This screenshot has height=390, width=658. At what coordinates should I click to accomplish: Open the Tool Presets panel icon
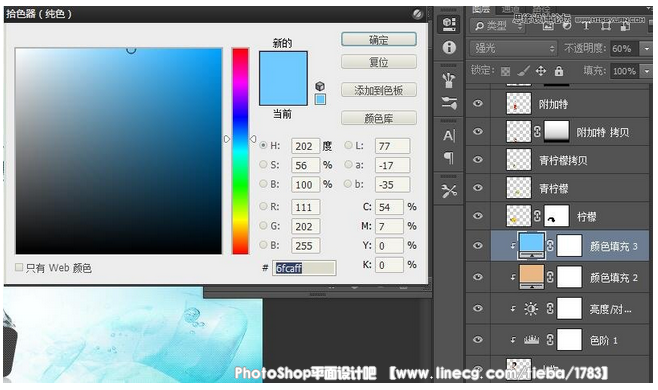point(449,191)
